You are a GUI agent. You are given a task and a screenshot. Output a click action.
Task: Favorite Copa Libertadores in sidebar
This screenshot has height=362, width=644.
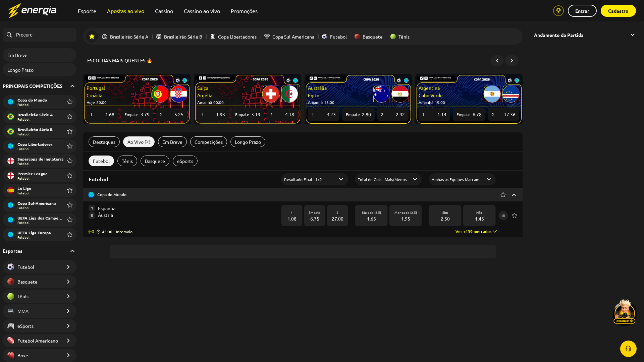click(70, 146)
